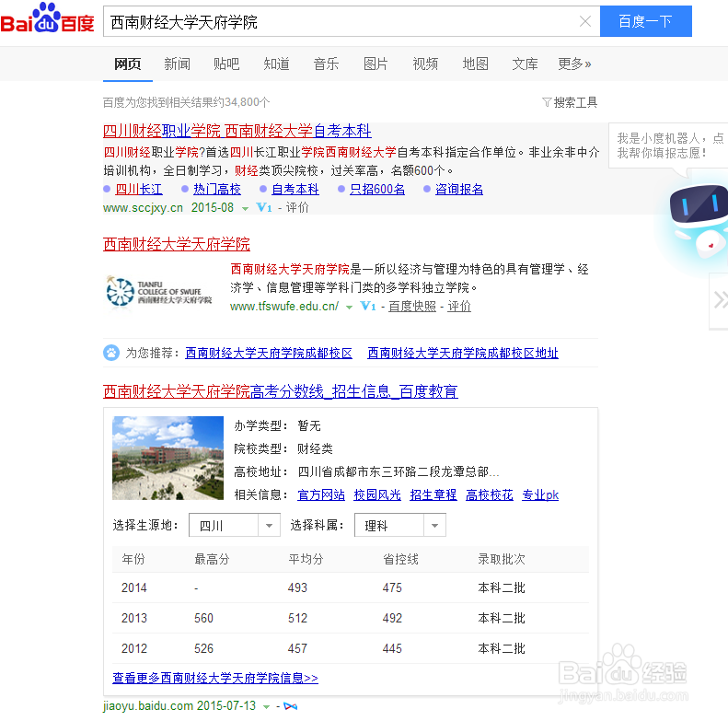This screenshot has height=721, width=728.
Task: Click the 小度 robot mascot
Action: (x=699, y=221)
